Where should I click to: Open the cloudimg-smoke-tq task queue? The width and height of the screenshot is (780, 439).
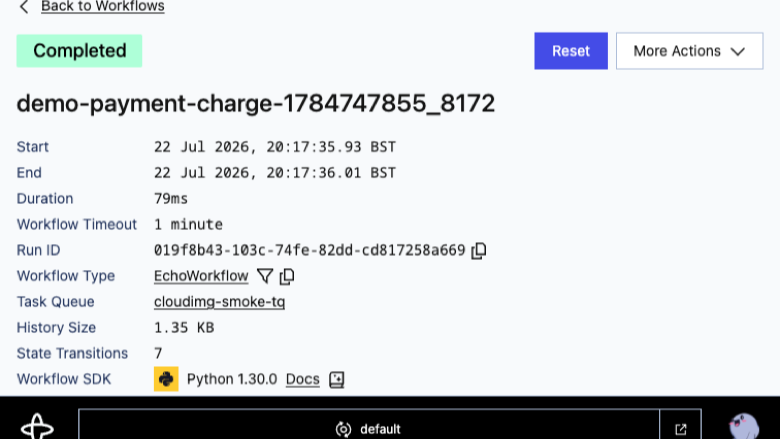(x=219, y=302)
